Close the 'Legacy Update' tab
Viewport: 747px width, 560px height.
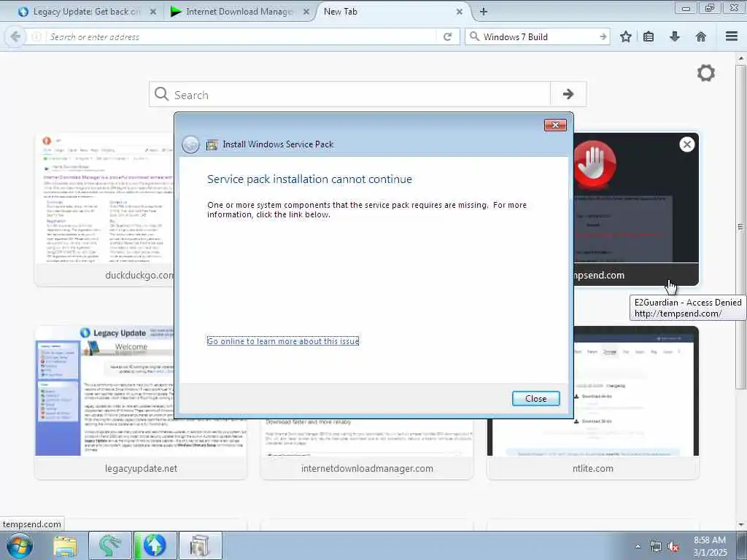[153, 12]
